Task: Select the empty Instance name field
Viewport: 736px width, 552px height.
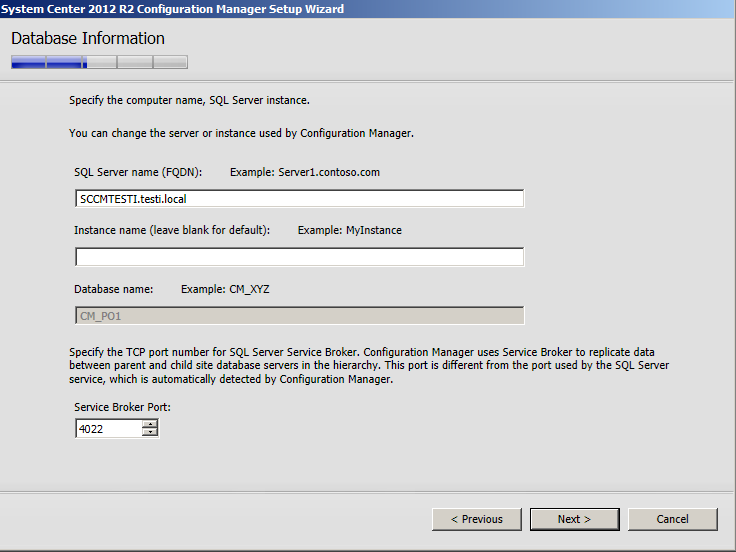Action: coord(299,257)
